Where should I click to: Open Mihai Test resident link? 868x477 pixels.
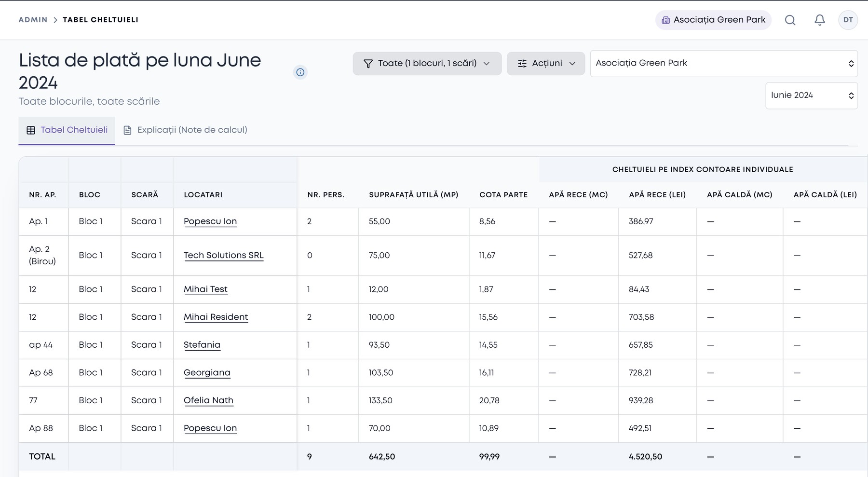click(205, 289)
